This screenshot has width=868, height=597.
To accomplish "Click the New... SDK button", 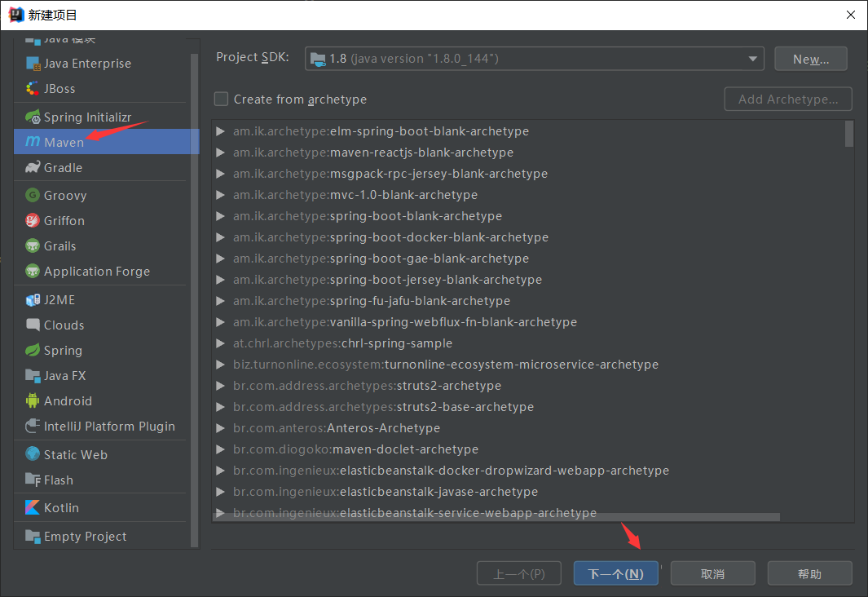I will click(810, 59).
